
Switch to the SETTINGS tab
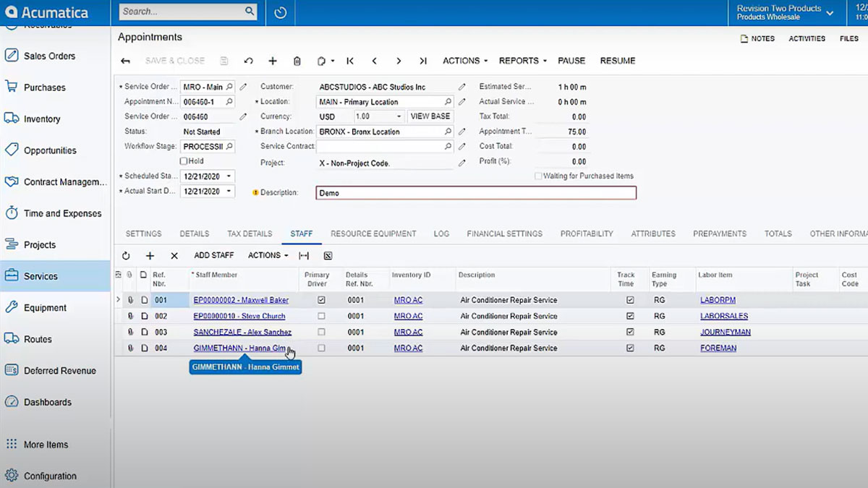pyautogui.click(x=144, y=234)
